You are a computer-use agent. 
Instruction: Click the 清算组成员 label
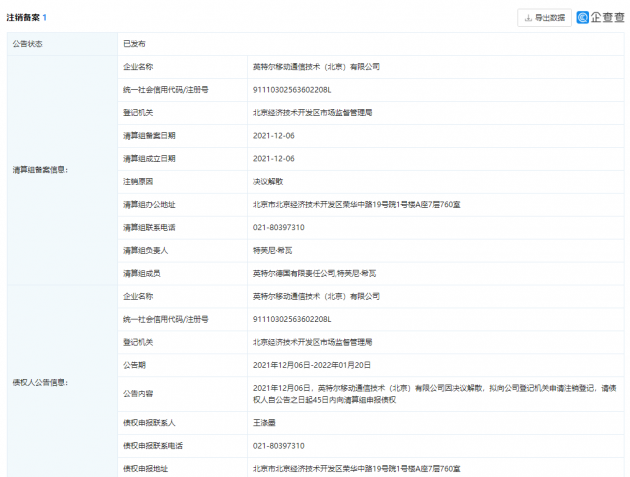(x=142, y=273)
